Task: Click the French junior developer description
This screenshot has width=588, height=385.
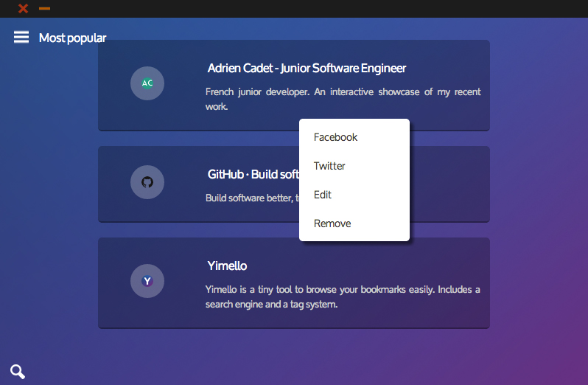Action: tap(343, 99)
